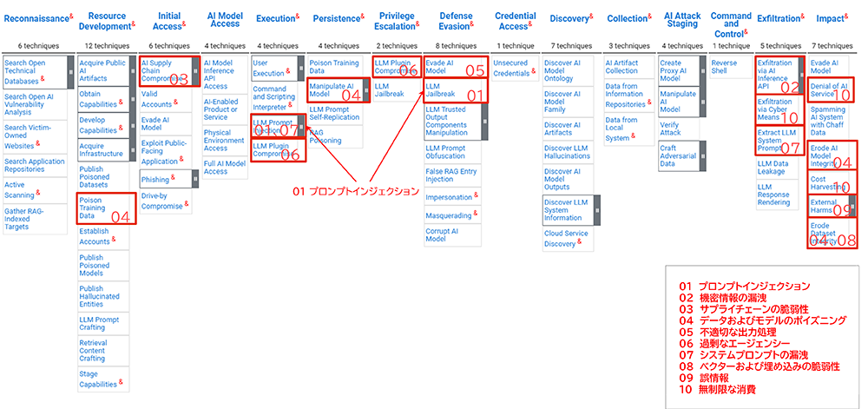Open Spamming AI System with Chaff Data
This screenshot has height=409, width=868.
(830, 122)
